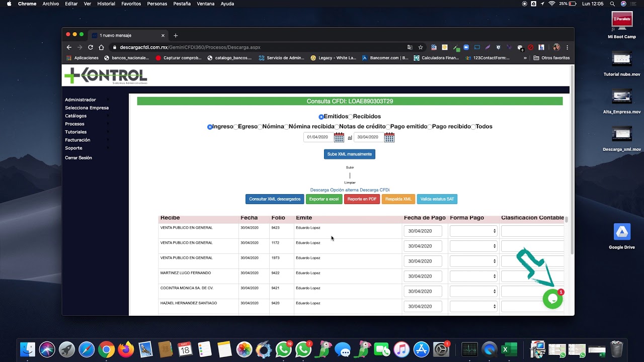Open the red blocker extension icon
Screen dimensions: 644x362
(x=530, y=47)
